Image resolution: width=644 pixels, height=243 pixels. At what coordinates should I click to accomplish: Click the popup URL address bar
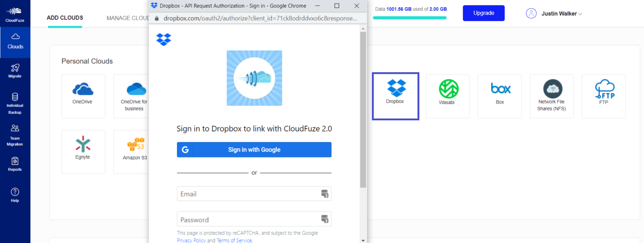click(260, 18)
